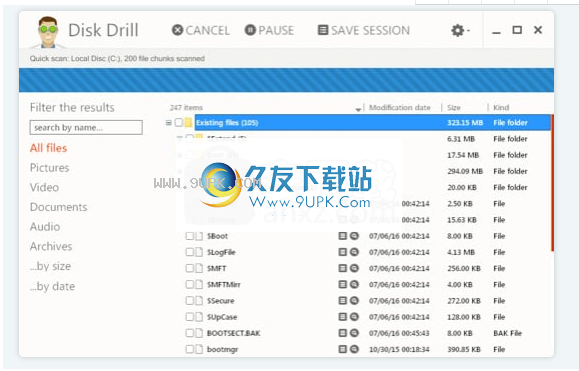Check the $Secure file checkbox
This screenshot has height=371, width=579.
click(189, 301)
